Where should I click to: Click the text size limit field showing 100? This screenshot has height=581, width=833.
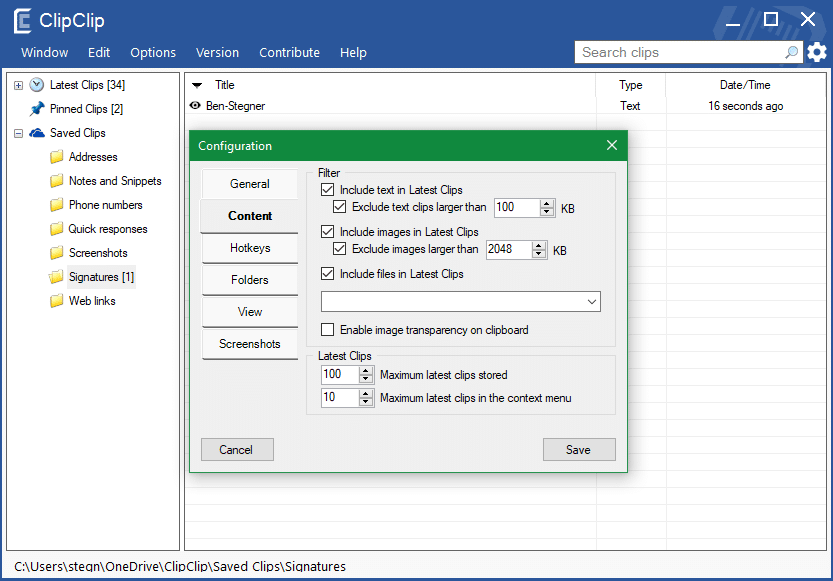pos(517,208)
